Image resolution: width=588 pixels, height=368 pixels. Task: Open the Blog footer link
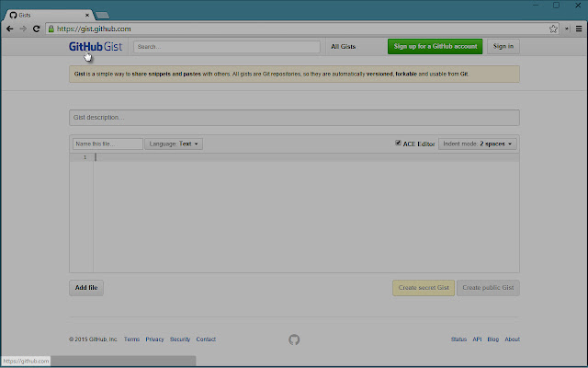tap(493, 339)
